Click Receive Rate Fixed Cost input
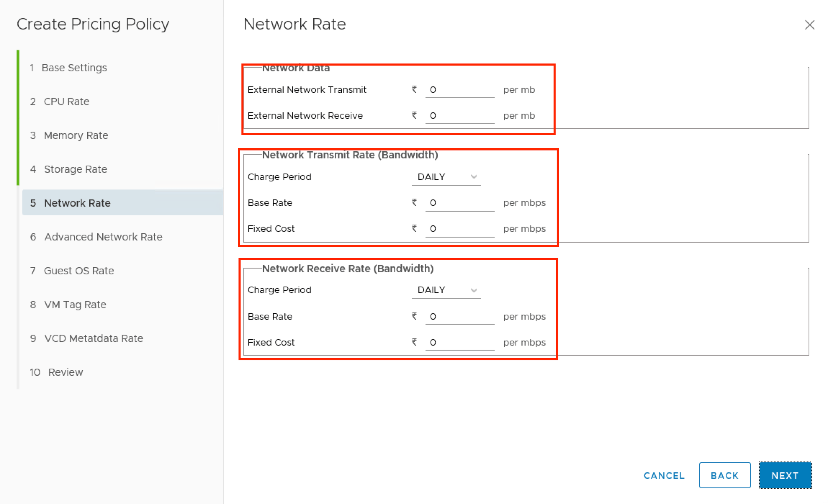This screenshot has width=828, height=504. click(x=459, y=342)
